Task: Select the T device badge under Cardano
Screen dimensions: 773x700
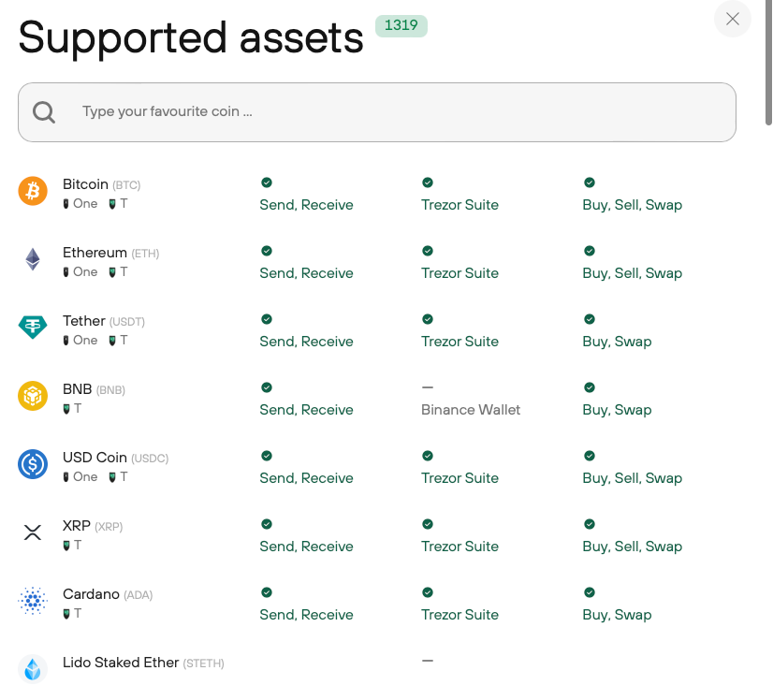Action: tap(72, 614)
